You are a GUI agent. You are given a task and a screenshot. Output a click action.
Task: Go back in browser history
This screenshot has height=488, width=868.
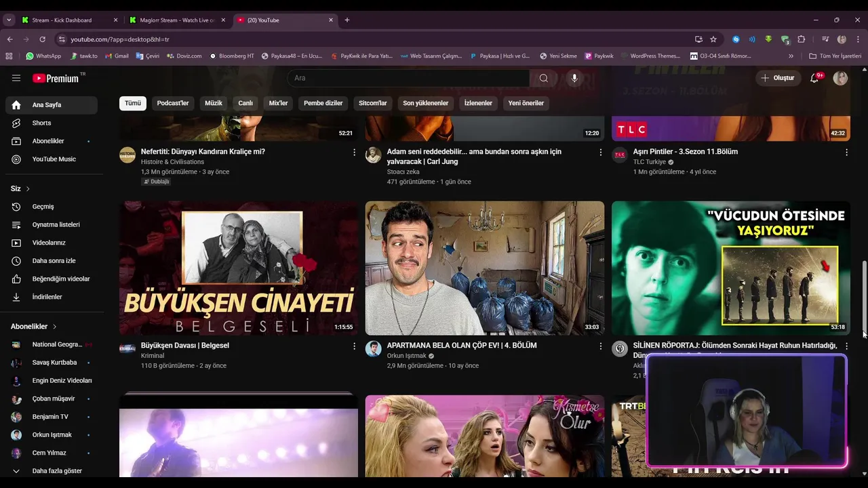click(9, 39)
